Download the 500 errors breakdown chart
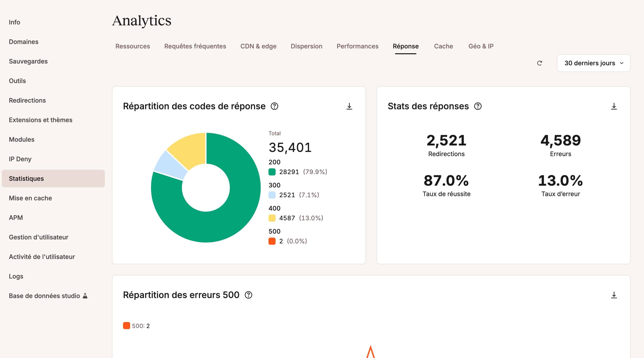The width and height of the screenshot is (644, 358). (614, 295)
